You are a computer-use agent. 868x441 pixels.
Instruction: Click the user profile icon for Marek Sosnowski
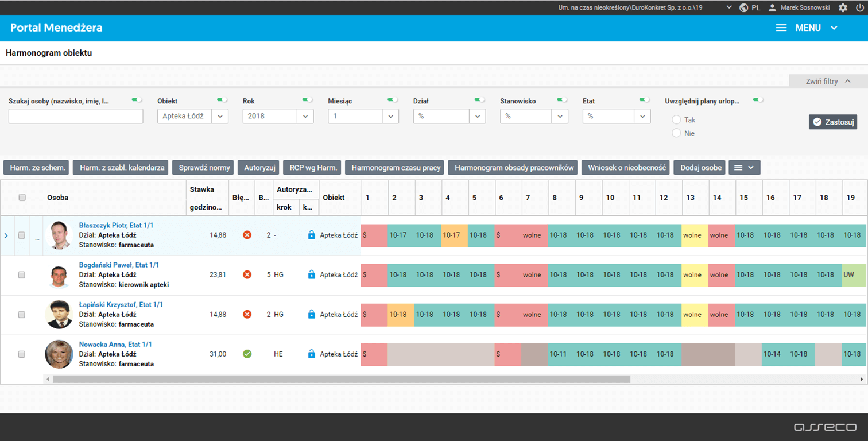point(772,7)
